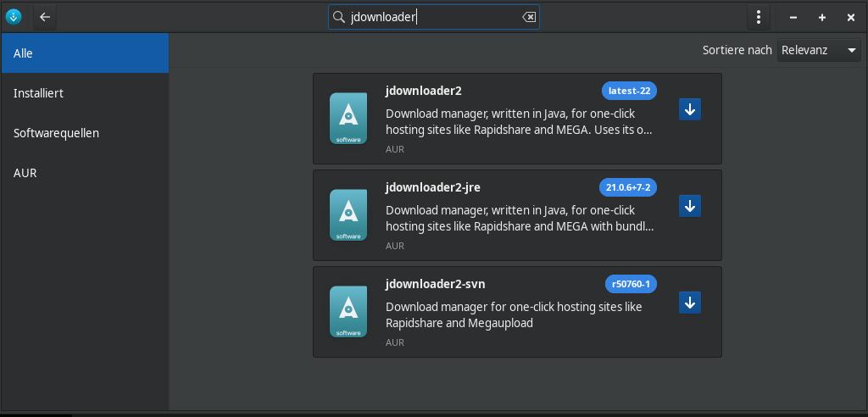Click the download arrow for jdownloader2-svn
The width and height of the screenshot is (868, 417).
[x=689, y=303]
